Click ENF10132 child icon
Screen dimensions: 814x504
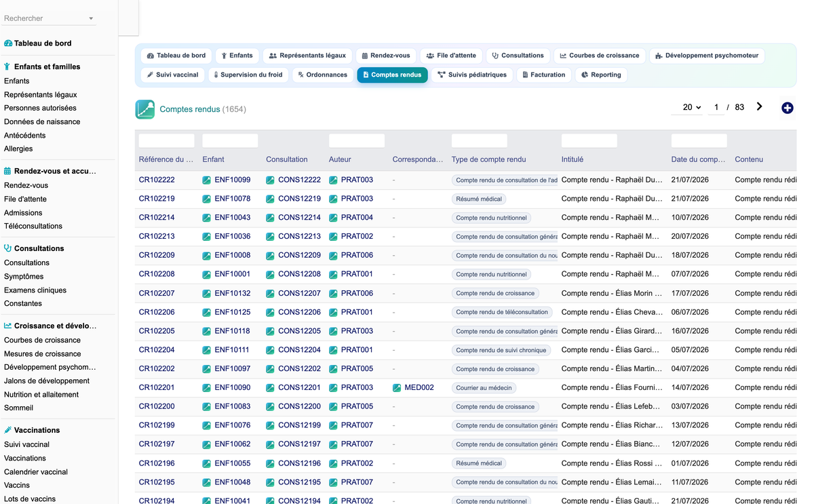tap(207, 294)
